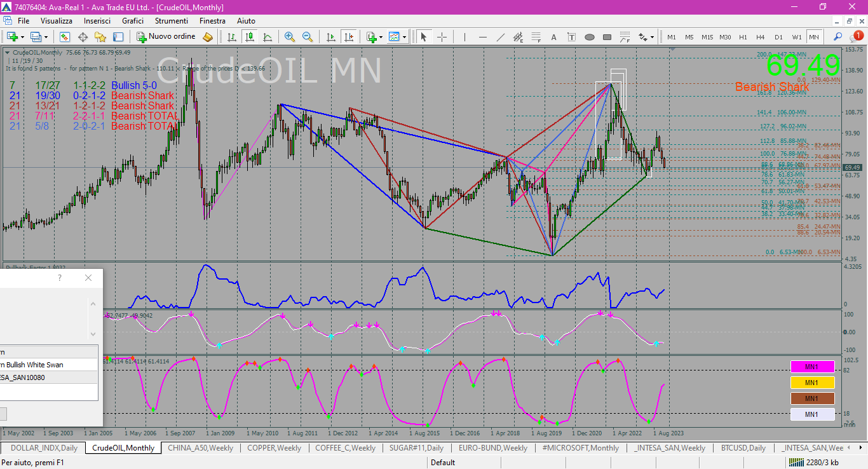This screenshot has width=868, height=469.
Task: Click the Nuovo ordine button
Action: pos(167,37)
